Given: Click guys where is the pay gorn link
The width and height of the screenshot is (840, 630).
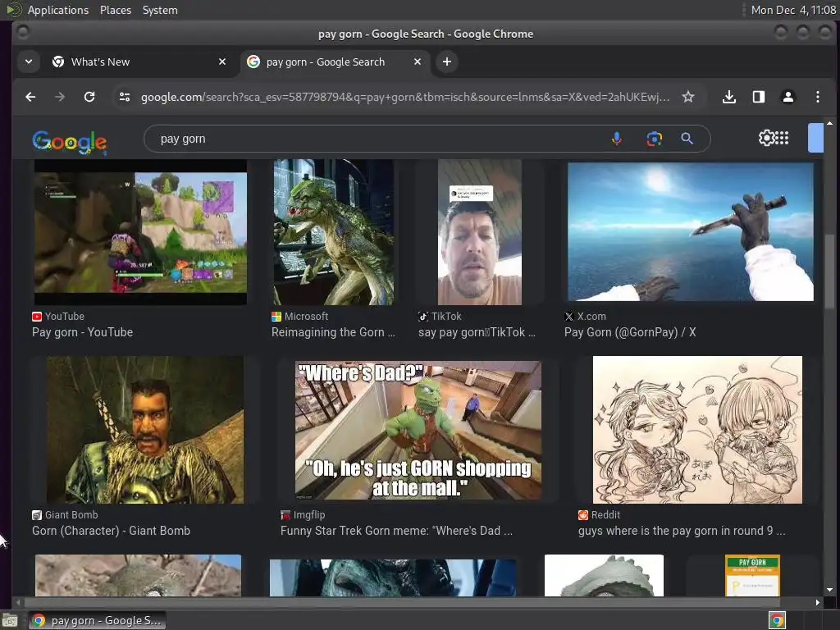Looking at the screenshot, I should (x=682, y=531).
